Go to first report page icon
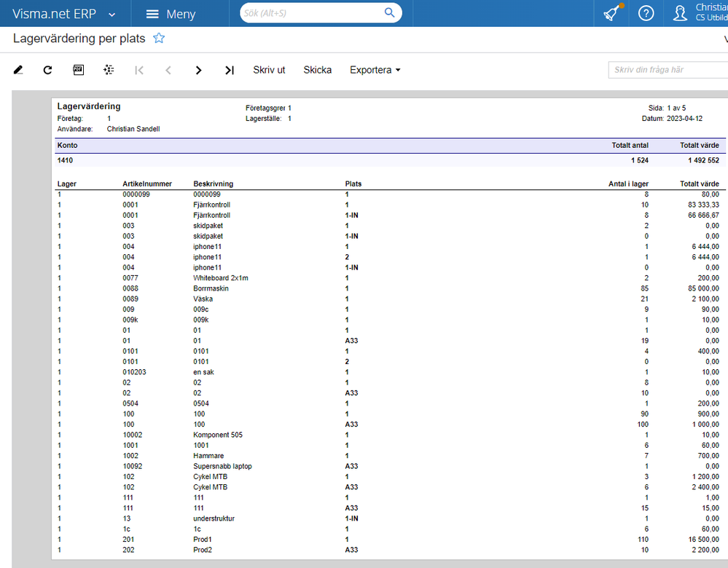Viewport: 728px width, 568px height. click(138, 70)
